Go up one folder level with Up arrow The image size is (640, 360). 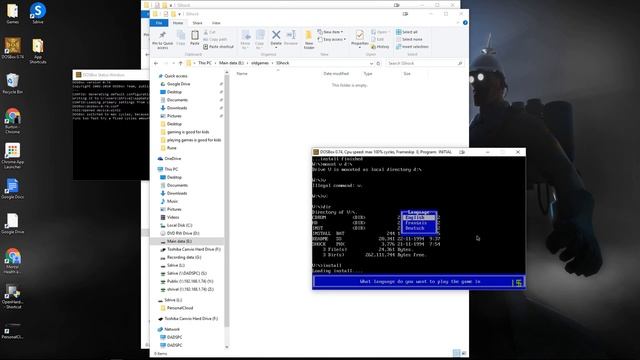(180, 63)
